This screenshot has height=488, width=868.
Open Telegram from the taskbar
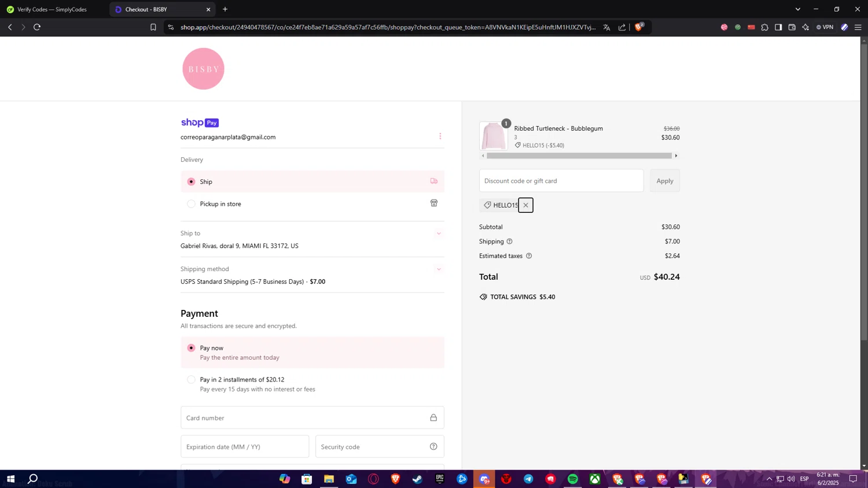click(x=528, y=479)
